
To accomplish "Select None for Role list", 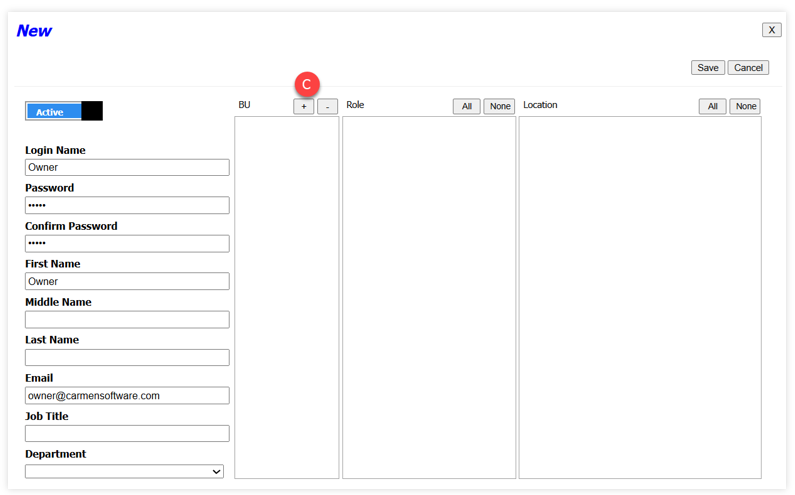I will pos(499,106).
